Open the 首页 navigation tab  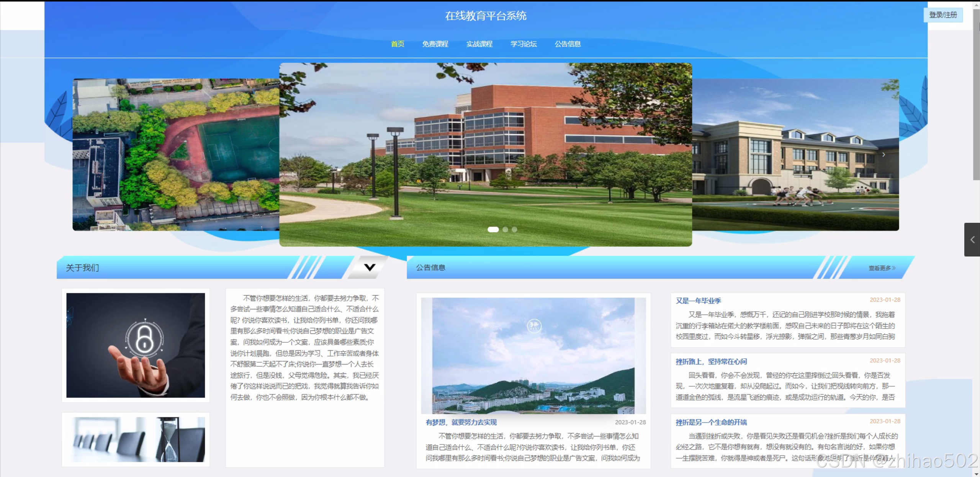pyautogui.click(x=397, y=44)
